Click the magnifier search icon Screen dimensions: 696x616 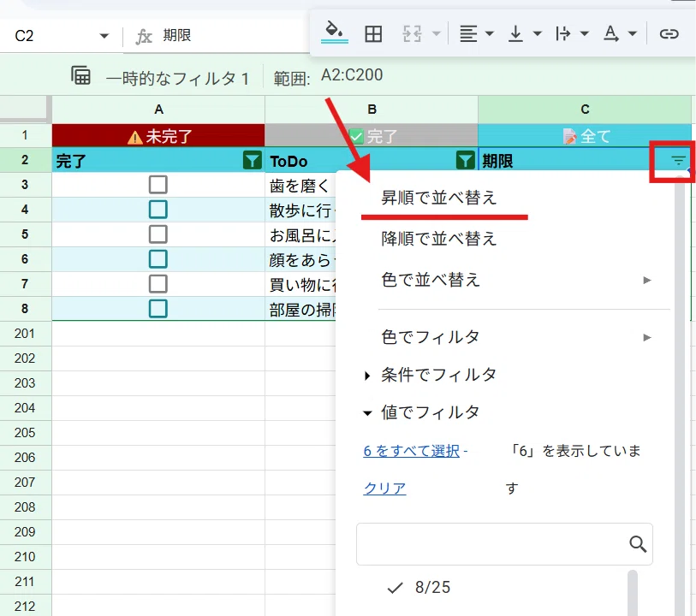point(638,544)
